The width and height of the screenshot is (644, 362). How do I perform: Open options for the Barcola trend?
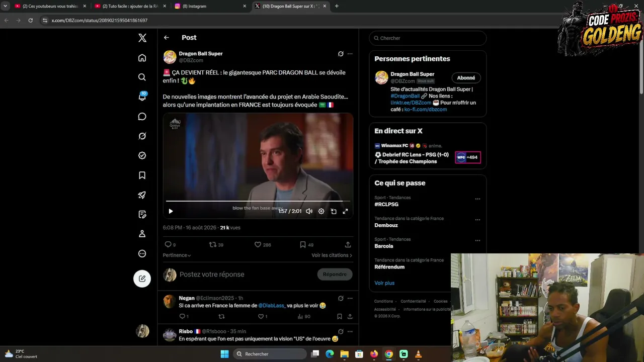477,240
